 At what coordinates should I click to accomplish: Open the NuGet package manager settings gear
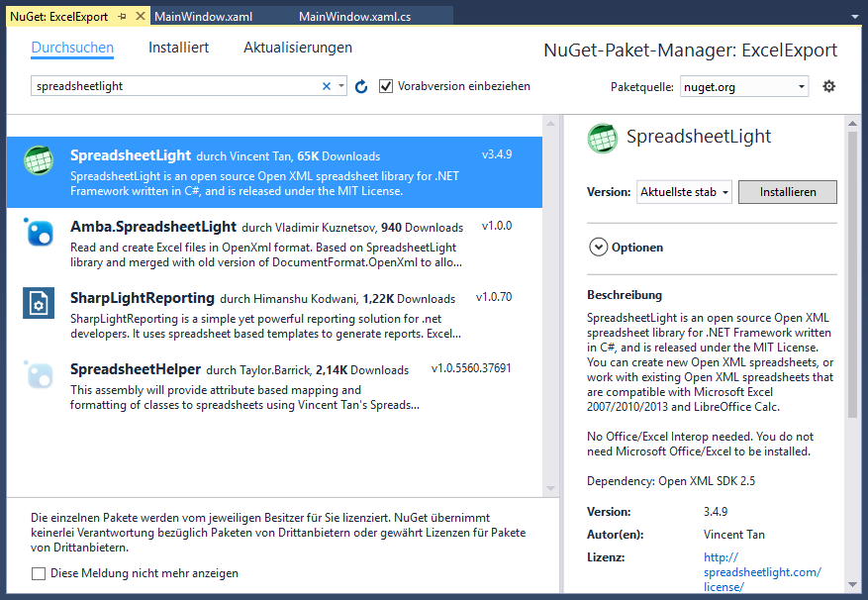coord(829,86)
